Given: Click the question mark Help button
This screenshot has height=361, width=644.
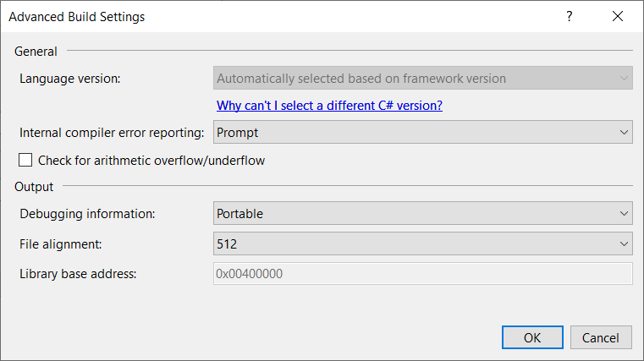Looking at the screenshot, I should [x=570, y=16].
